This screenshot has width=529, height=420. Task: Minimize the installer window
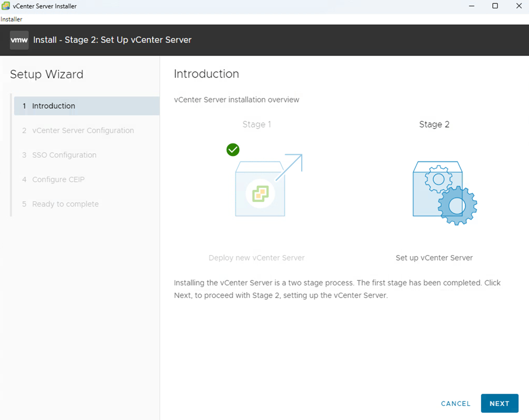(469, 6)
